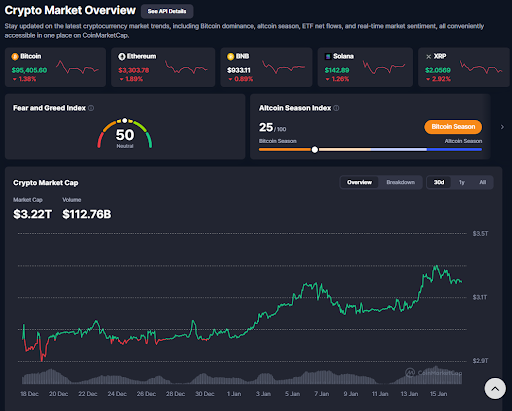The width and height of the screenshot is (512, 411).
Task: Click the Fear and Greed gauge value 50
Action: click(x=125, y=135)
